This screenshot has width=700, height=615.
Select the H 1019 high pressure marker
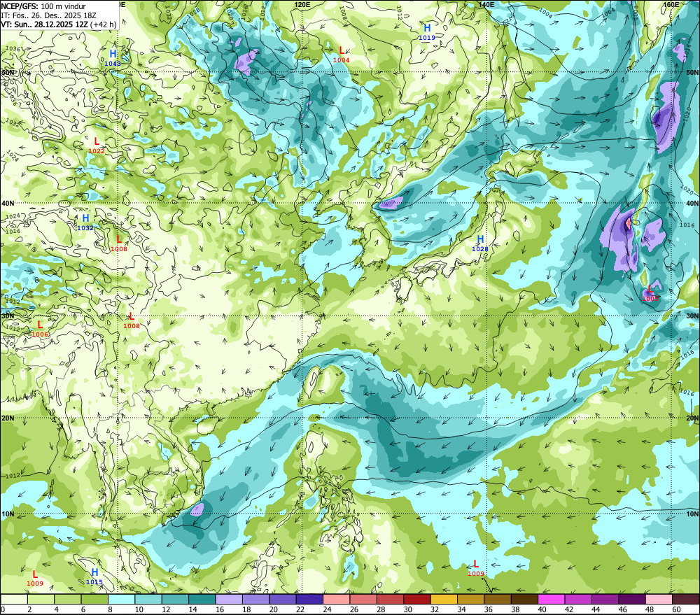click(427, 32)
